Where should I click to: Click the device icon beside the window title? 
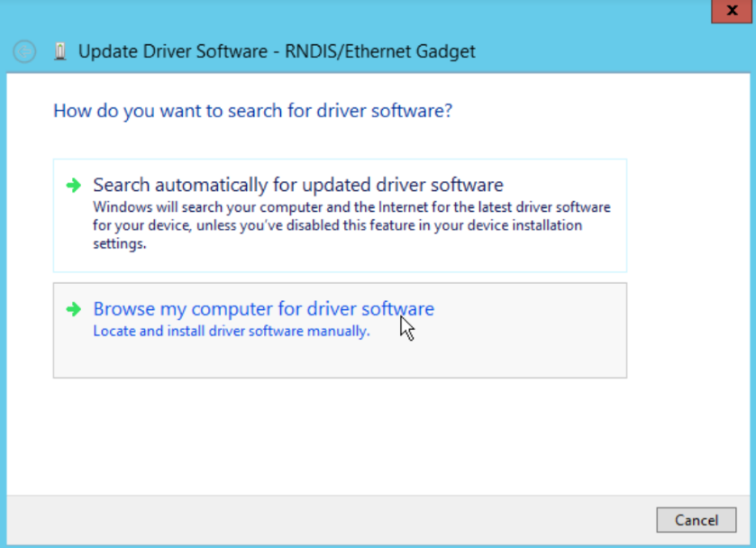coord(59,51)
